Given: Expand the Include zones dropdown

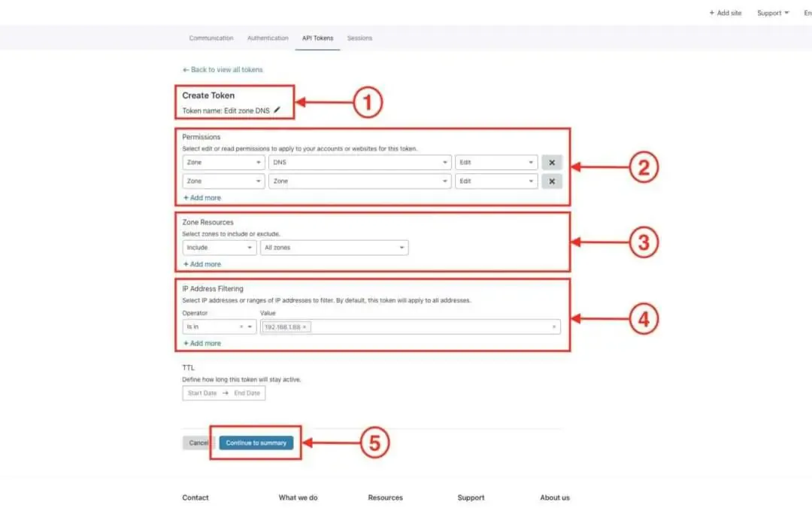Looking at the screenshot, I should tap(218, 247).
